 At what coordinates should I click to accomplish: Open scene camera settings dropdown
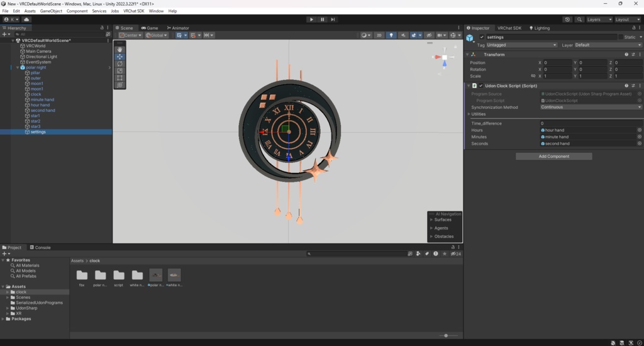tap(441, 35)
